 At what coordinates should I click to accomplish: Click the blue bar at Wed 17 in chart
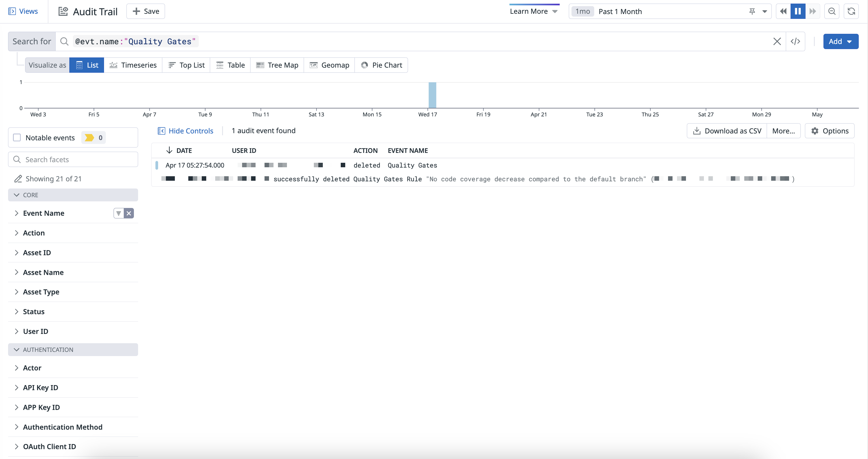[432, 95]
